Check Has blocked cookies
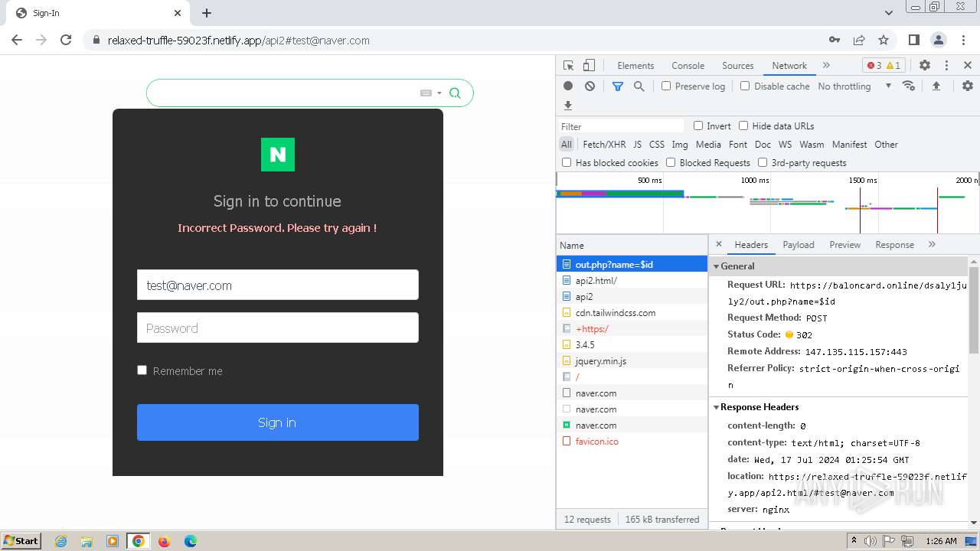Image resolution: width=980 pixels, height=551 pixels. (567, 162)
